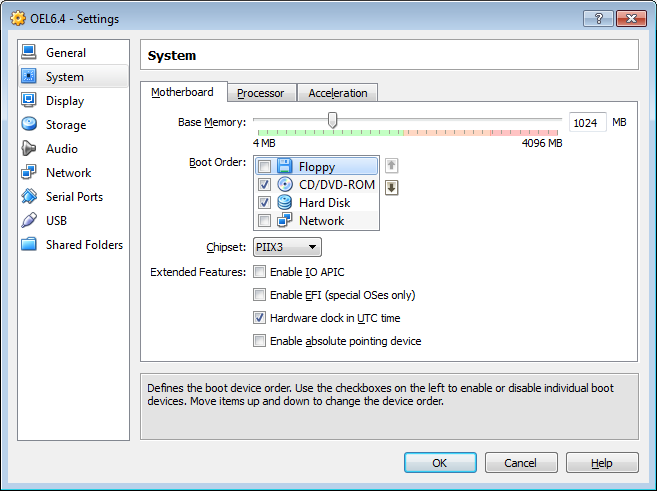Viewport: 657px width, 491px height.
Task: Switch to the Motherboard tab
Action: pos(183,92)
